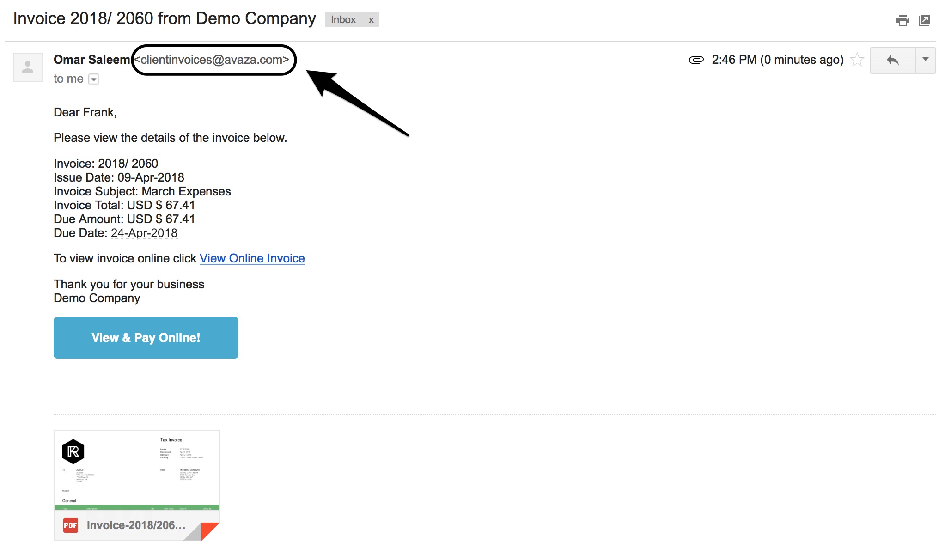Click the Invoice-2018/206... file name

point(136,525)
